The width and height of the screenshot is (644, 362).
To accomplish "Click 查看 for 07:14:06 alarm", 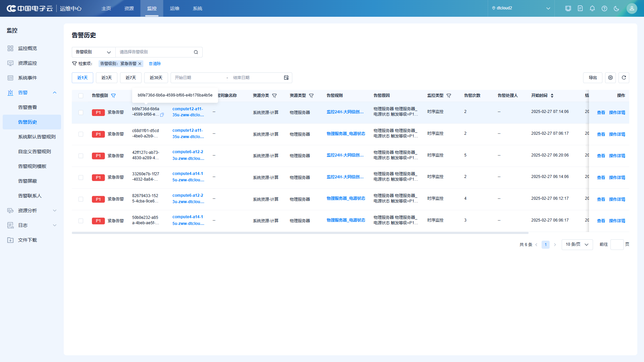I will 601,113.
